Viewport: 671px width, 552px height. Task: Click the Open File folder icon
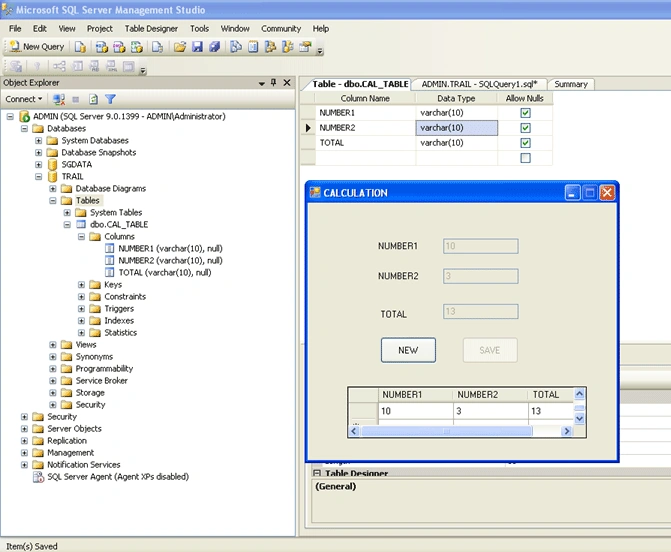point(180,47)
